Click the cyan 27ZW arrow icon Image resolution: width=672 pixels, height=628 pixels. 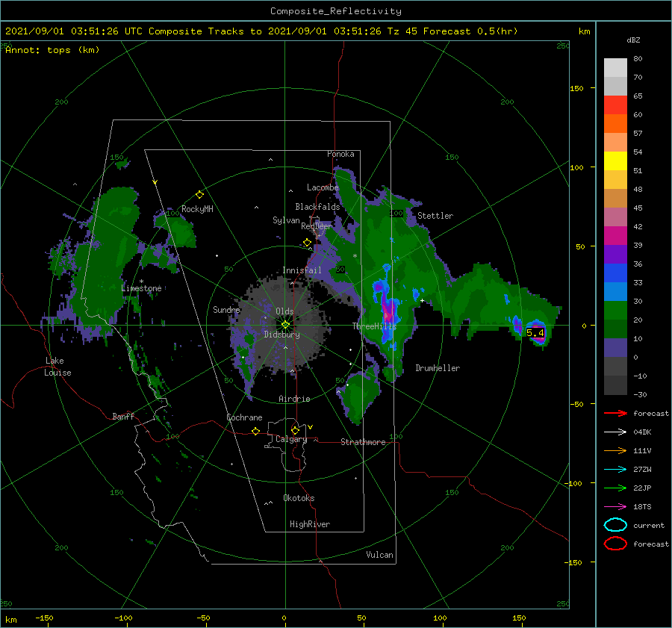(x=615, y=470)
